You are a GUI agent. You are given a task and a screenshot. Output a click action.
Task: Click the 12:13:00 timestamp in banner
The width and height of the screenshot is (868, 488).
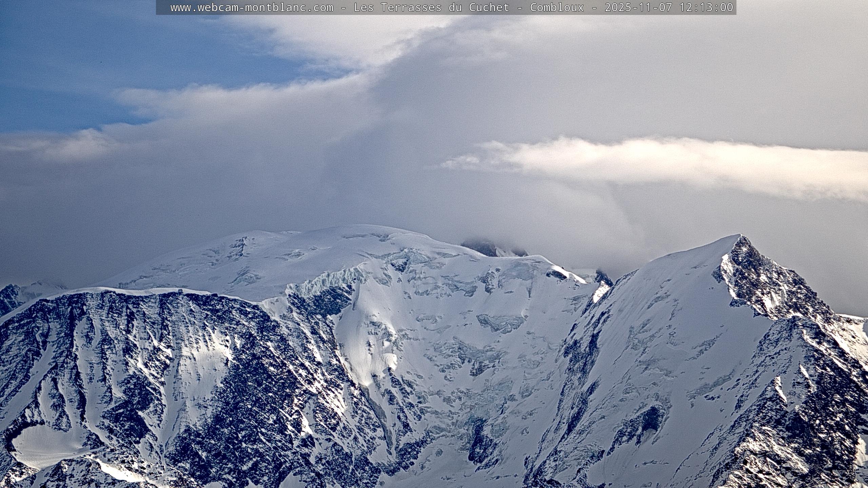pyautogui.click(x=706, y=7)
